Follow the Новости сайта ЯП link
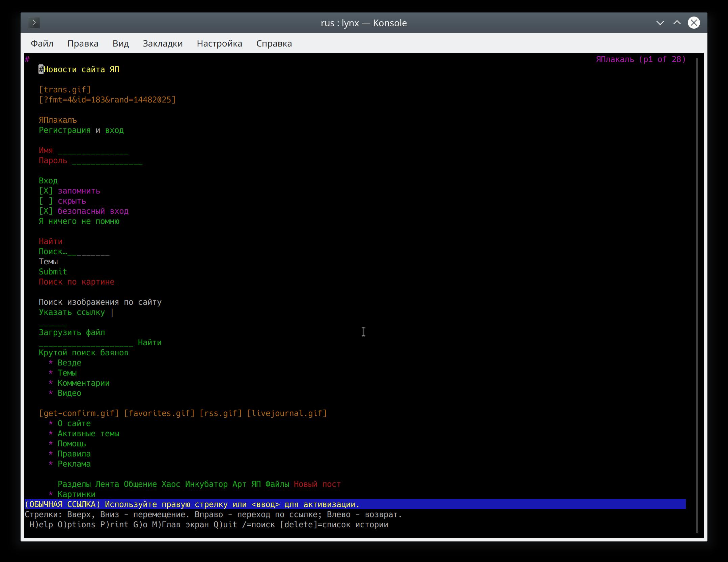The width and height of the screenshot is (728, 562). click(81, 69)
